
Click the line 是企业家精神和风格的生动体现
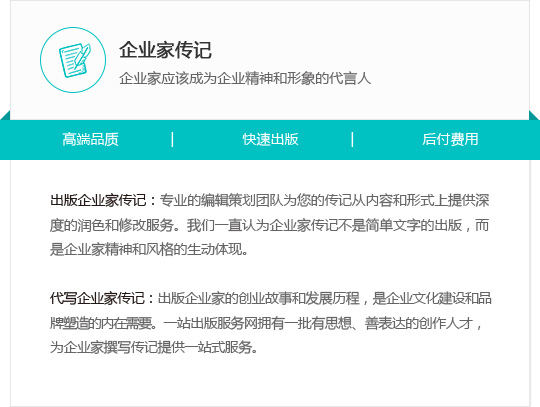point(149,249)
